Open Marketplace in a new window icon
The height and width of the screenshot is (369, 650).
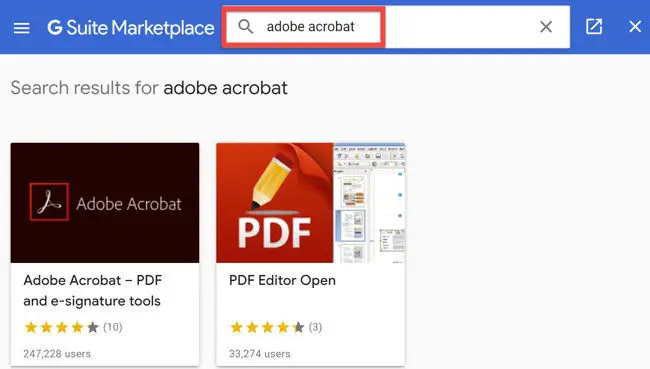594,27
